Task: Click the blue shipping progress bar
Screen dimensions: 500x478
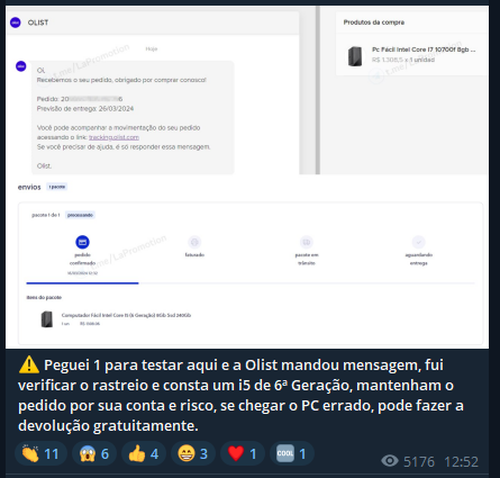Action: click(82, 283)
